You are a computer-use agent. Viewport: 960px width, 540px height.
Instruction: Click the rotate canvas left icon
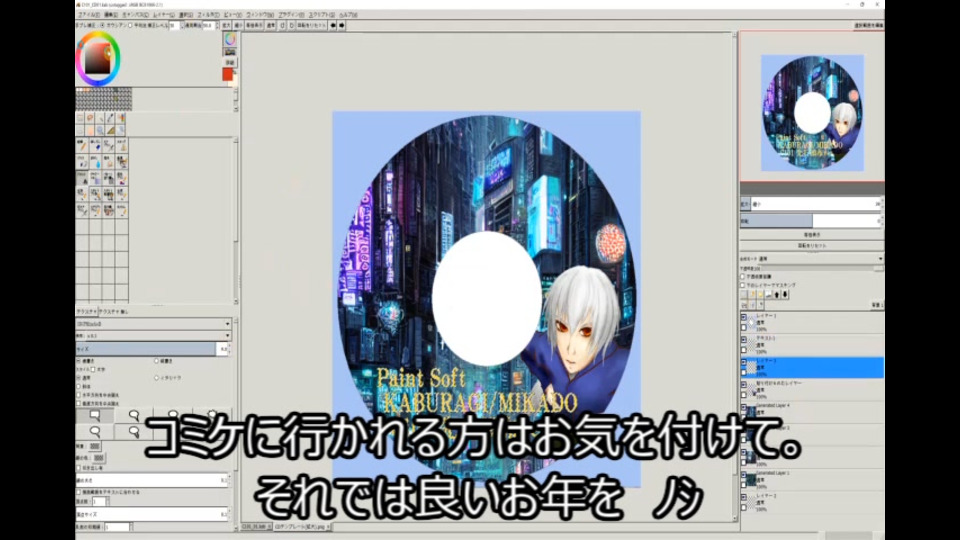click(x=282, y=26)
